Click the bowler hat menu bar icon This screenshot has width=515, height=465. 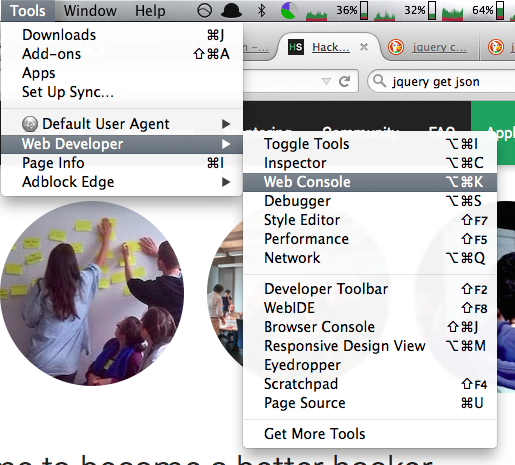pos(232,11)
